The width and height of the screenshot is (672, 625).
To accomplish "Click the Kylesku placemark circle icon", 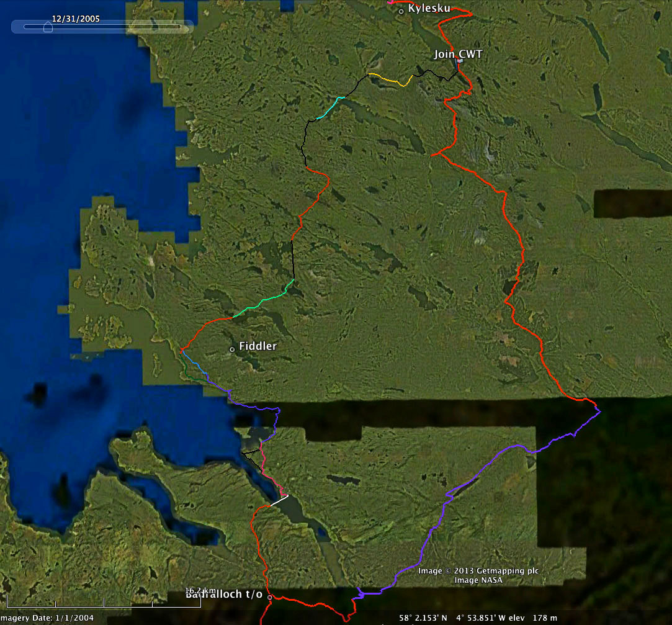I will (401, 11).
